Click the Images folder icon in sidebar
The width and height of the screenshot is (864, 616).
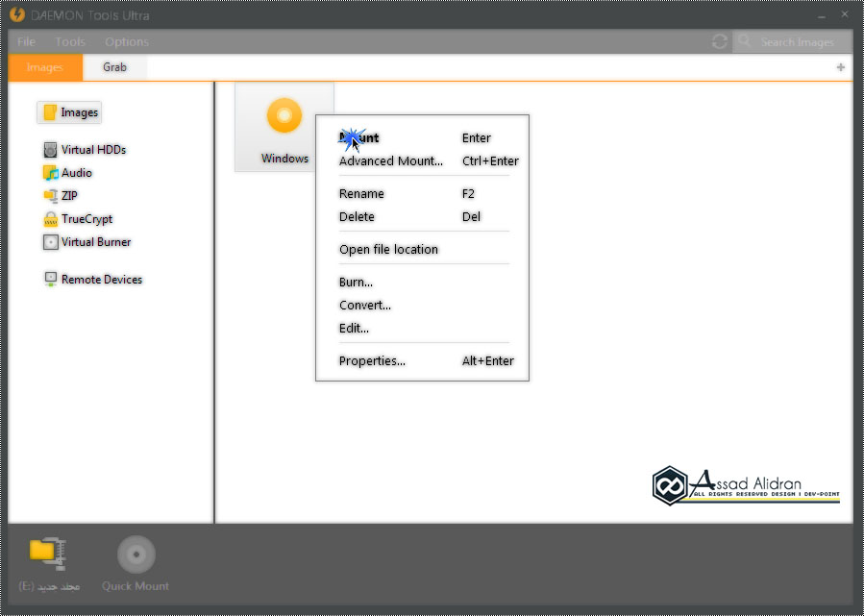pyautogui.click(x=50, y=112)
